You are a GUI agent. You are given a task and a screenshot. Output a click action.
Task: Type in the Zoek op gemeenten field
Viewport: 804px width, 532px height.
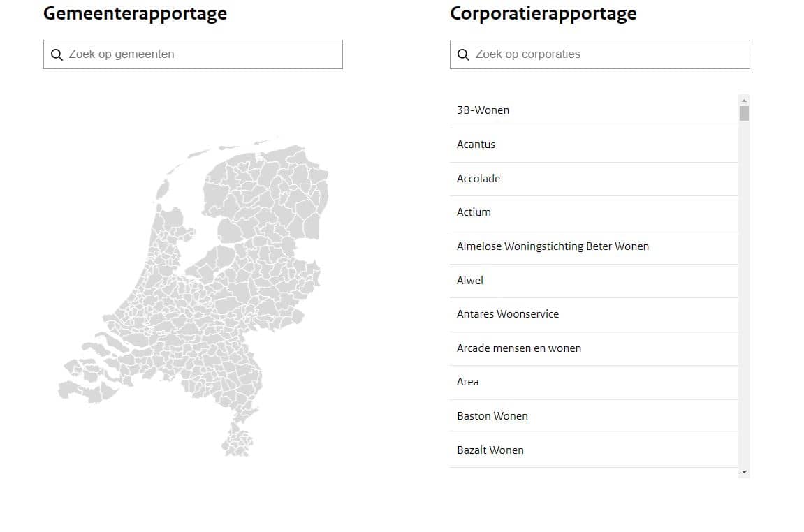[x=203, y=54]
